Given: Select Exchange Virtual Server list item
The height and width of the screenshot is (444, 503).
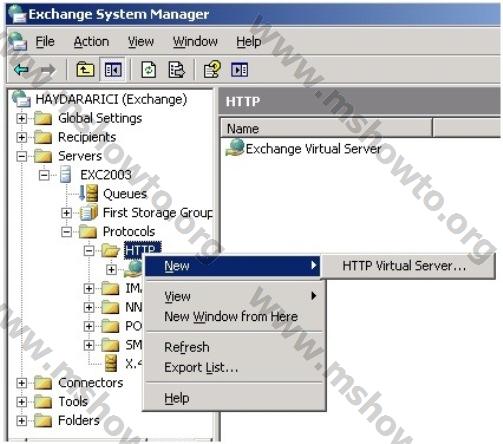Looking at the screenshot, I should coord(303,148).
